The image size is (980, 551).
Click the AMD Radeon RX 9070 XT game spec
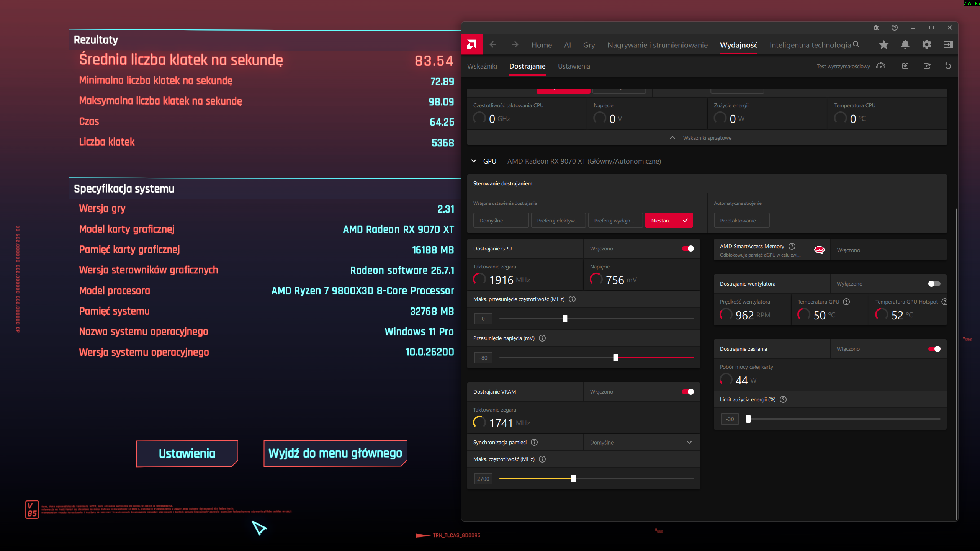398,229
